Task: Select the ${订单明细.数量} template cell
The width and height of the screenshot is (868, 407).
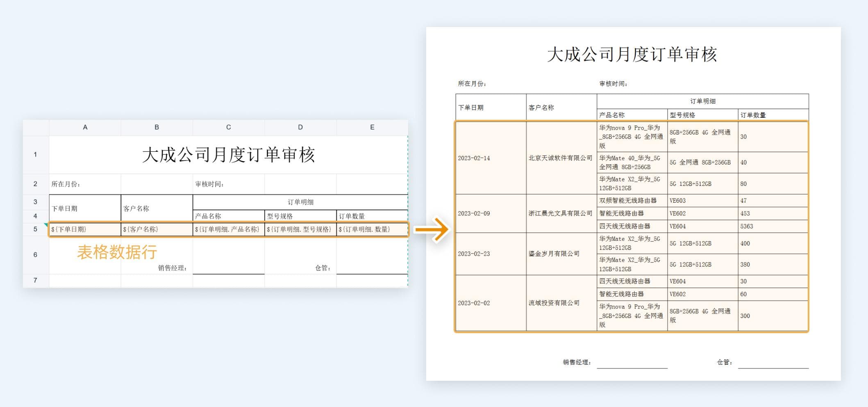Action: (372, 229)
